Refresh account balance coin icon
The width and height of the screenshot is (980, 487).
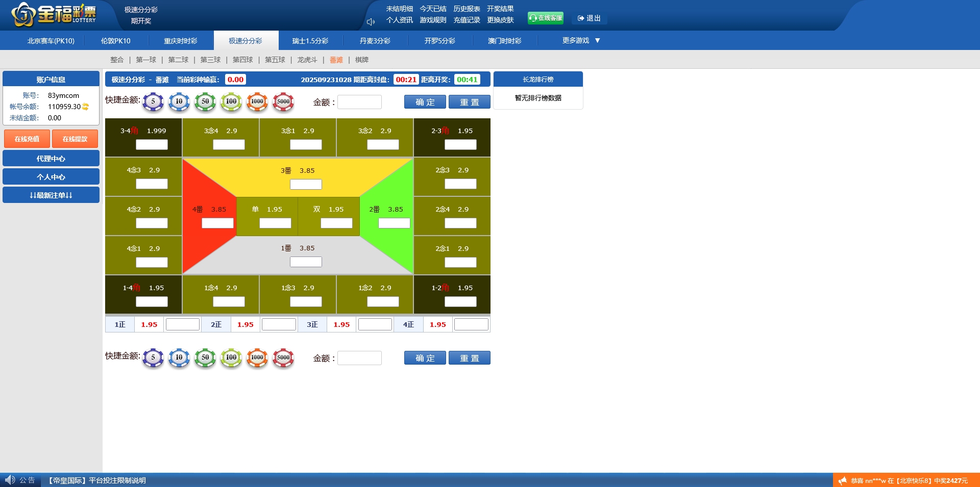(86, 107)
